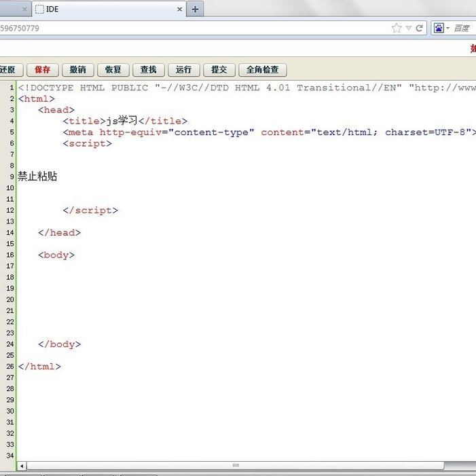Click the address bar URL text
Image resolution: width=476 pixels, height=476 pixels.
click(x=20, y=29)
